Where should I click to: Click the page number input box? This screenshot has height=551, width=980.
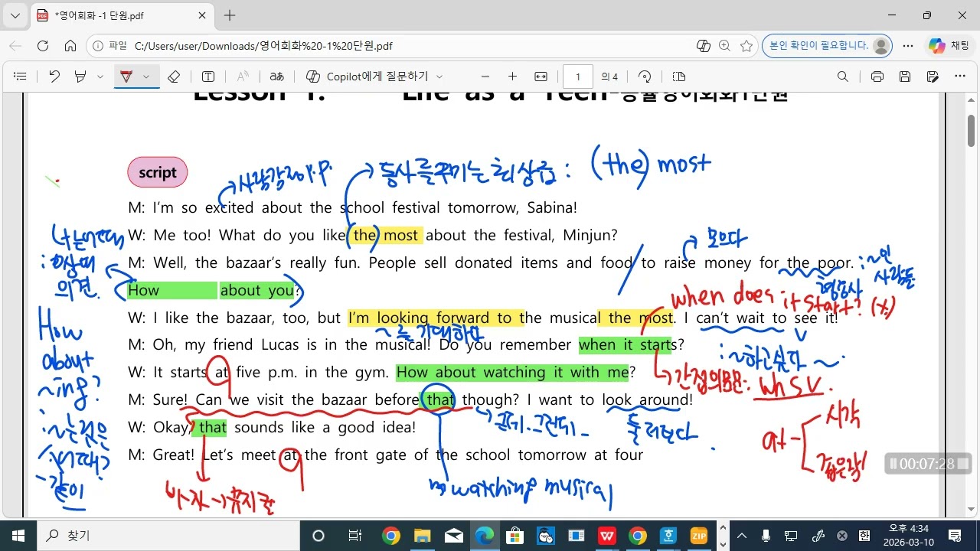578,77
